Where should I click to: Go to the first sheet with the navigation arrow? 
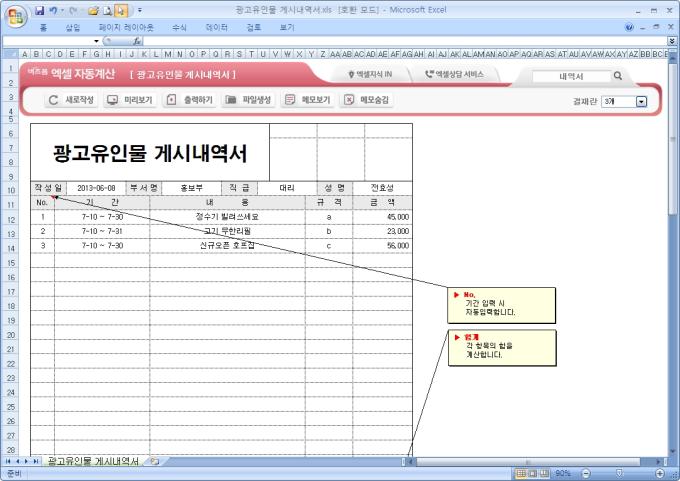click(x=8, y=461)
